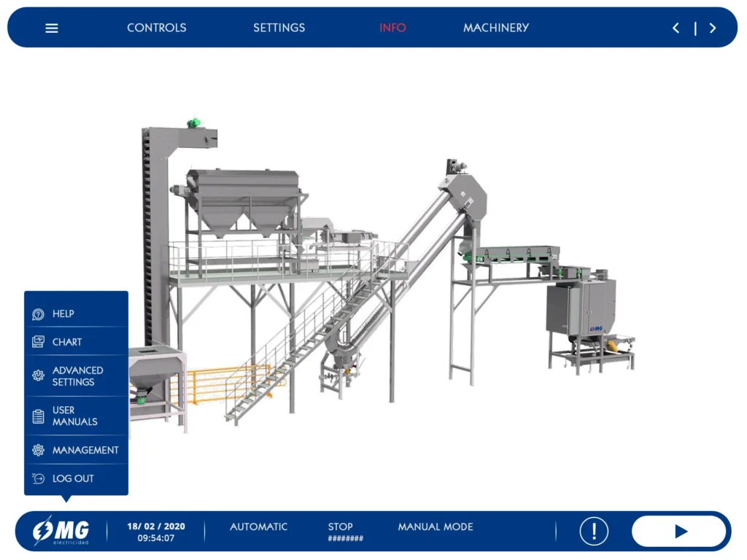Select MANUAL MODE in bottom bar
The image size is (747, 560).
pyautogui.click(x=436, y=526)
